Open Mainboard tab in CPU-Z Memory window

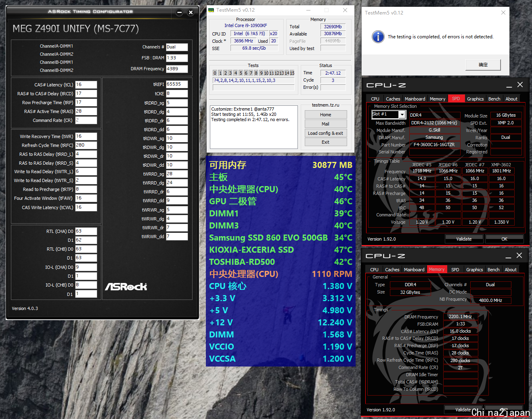point(414,270)
